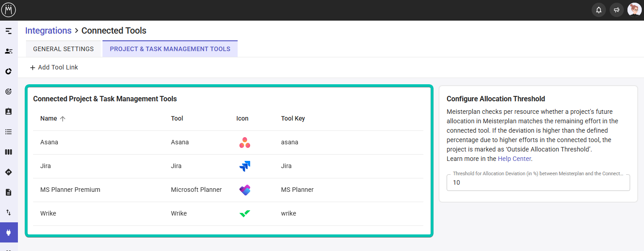Open the board columns sidebar icon

click(x=9, y=152)
